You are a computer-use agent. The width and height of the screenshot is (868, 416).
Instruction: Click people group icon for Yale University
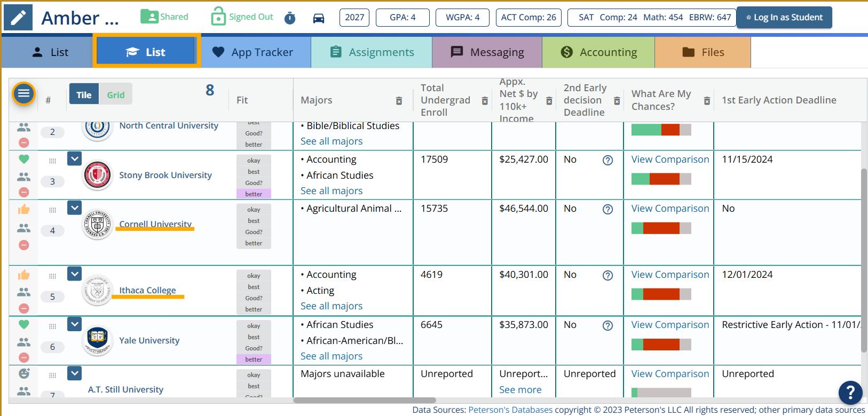(24, 342)
